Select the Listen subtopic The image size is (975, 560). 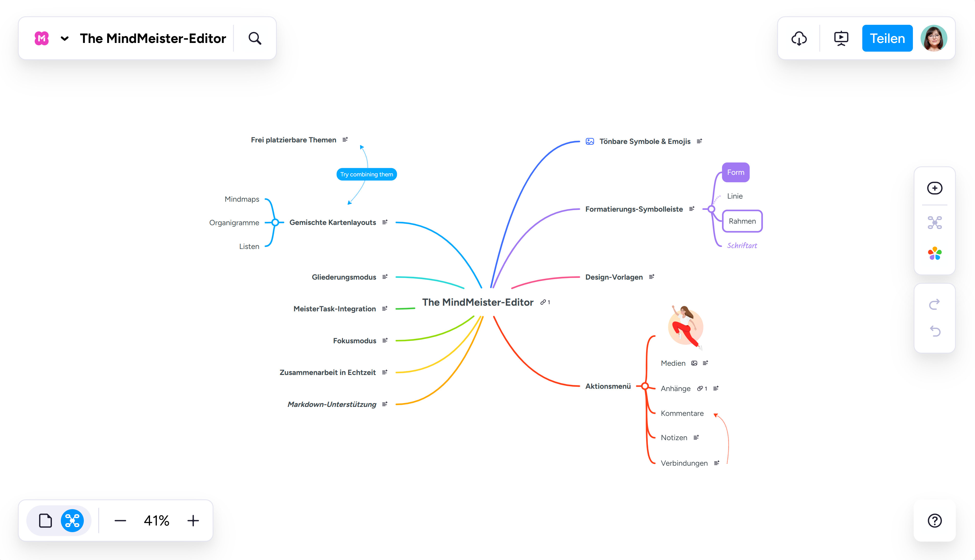(x=249, y=247)
